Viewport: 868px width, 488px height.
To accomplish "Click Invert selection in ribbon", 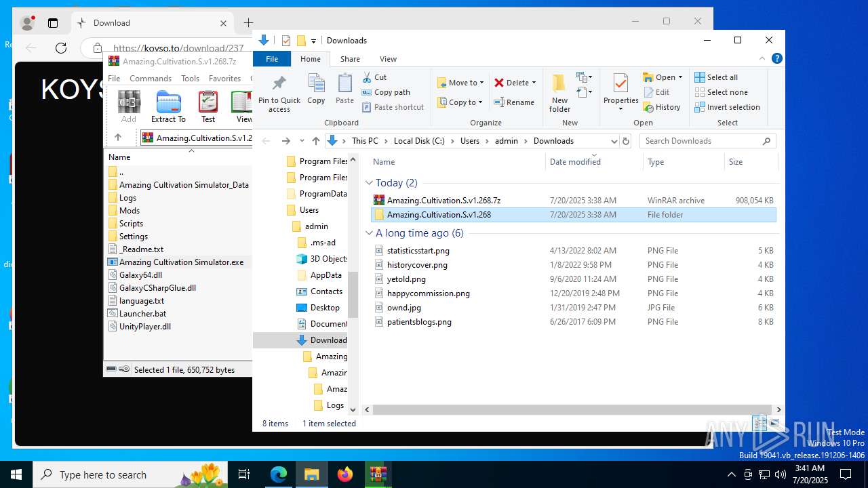I will tap(727, 107).
